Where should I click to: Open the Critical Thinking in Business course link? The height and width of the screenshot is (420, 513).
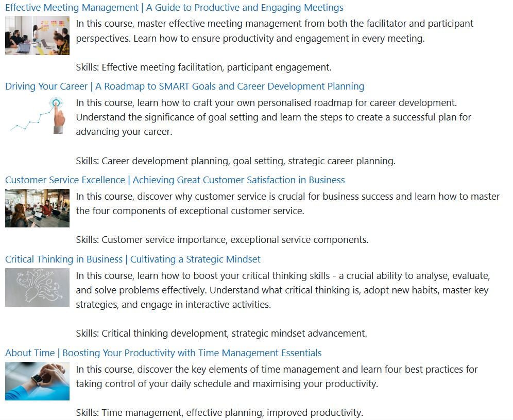(x=132, y=259)
